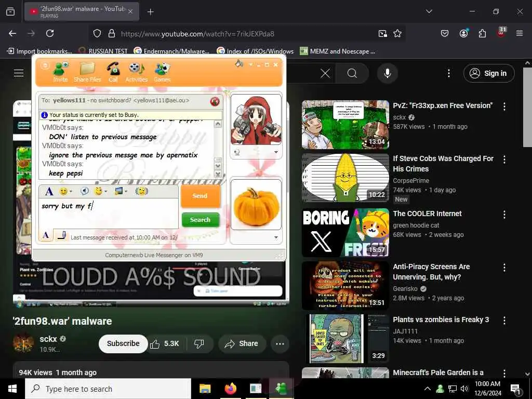Subscribe to sckx channel

(x=123, y=343)
